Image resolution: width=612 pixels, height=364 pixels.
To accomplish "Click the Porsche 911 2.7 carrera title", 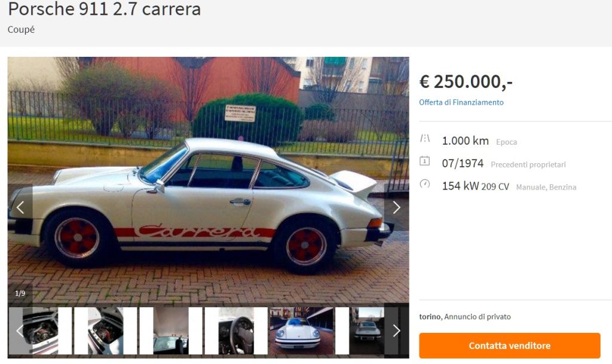I will [104, 8].
